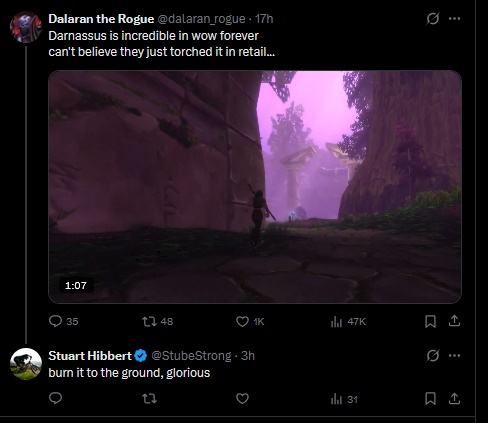The height and width of the screenshot is (423, 488).
Task: Open @StubeStrong profile handle
Action: coord(191,356)
